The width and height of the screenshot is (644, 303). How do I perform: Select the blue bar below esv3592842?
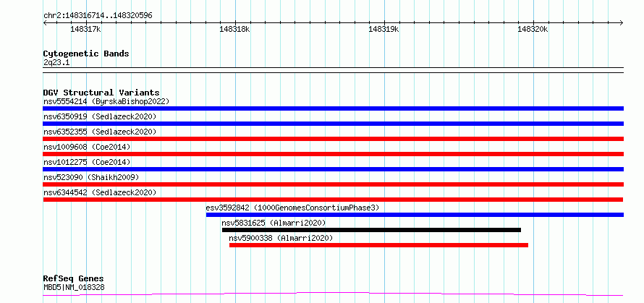click(x=415, y=215)
